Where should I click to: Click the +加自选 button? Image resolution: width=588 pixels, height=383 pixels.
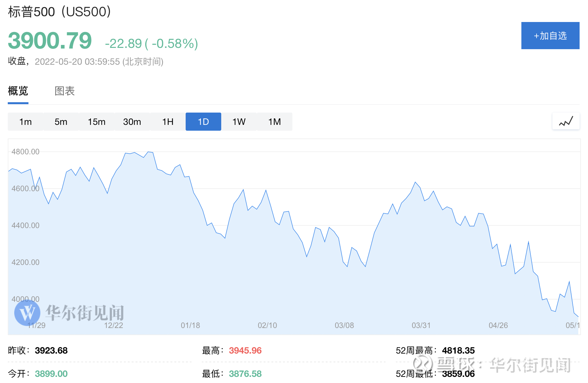(550, 36)
